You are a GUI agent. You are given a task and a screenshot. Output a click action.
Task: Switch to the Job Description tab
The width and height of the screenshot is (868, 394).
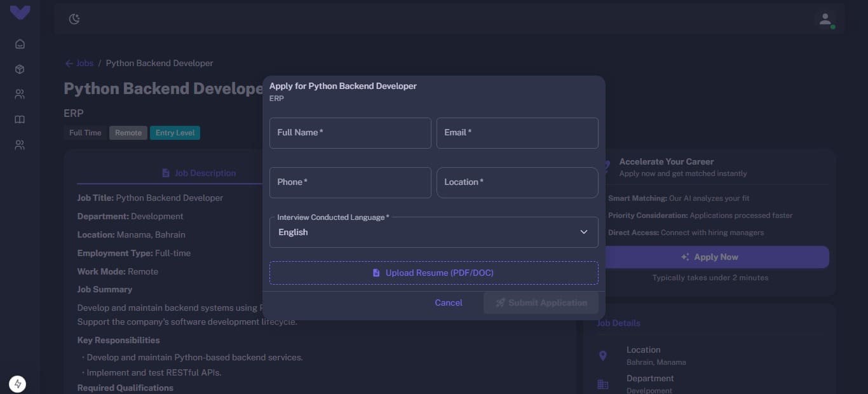[x=199, y=173]
